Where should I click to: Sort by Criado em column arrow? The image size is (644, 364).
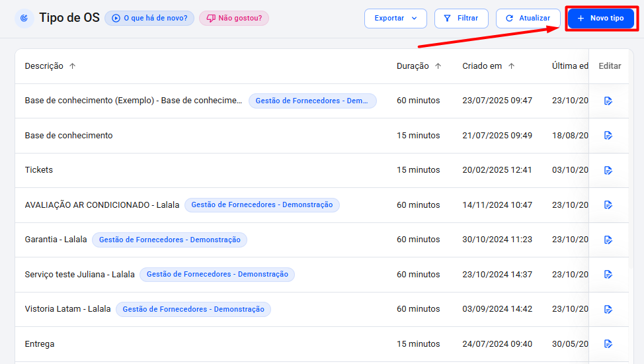(511, 66)
